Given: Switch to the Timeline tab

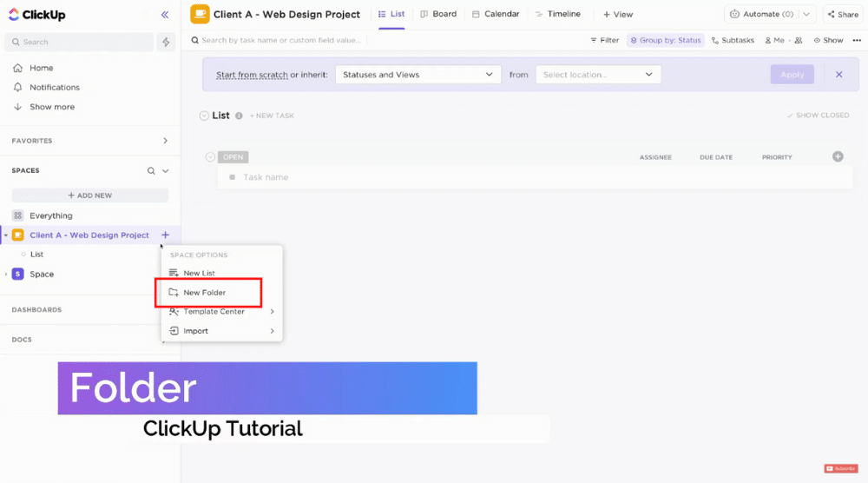Looking at the screenshot, I should pyautogui.click(x=558, y=14).
